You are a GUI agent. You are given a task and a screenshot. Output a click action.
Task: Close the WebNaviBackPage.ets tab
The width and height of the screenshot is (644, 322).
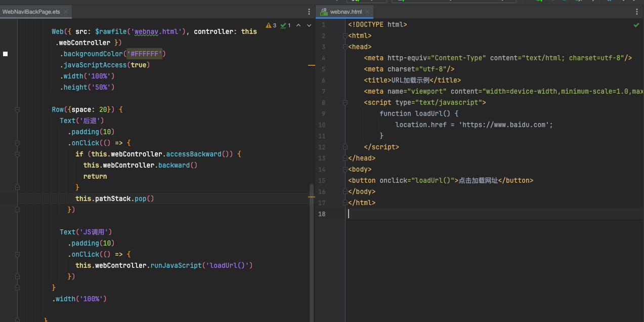pos(66,12)
